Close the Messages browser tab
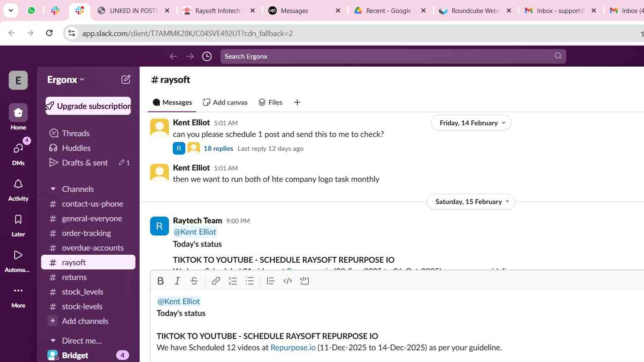 [x=338, y=10]
